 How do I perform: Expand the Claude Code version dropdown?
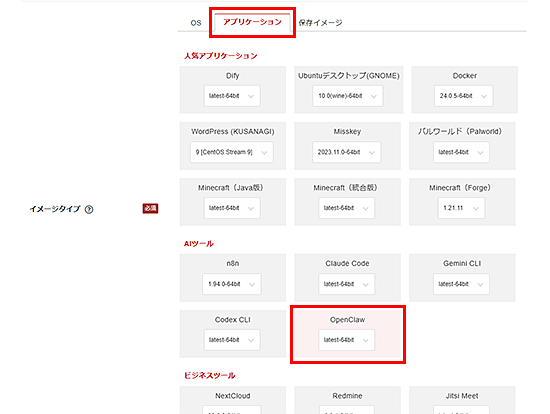pos(347,284)
